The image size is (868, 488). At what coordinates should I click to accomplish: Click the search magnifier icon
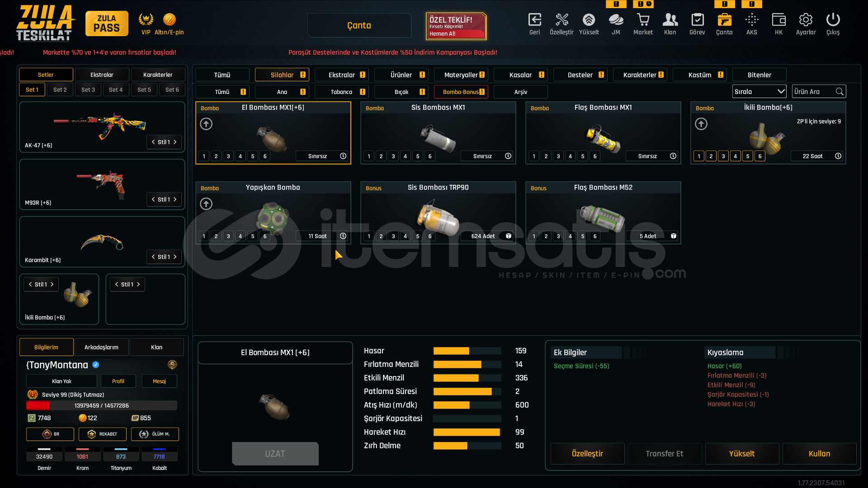tap(840, 92)
